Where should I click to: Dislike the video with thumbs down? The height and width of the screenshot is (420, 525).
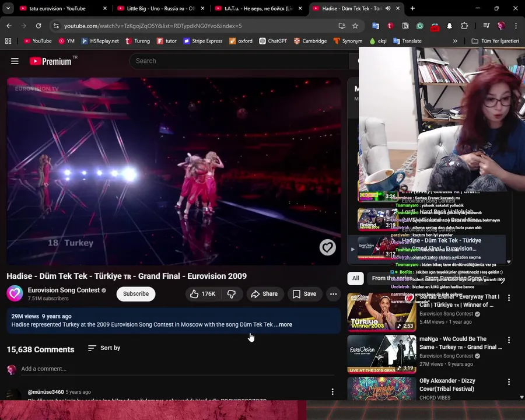[232, 294]
